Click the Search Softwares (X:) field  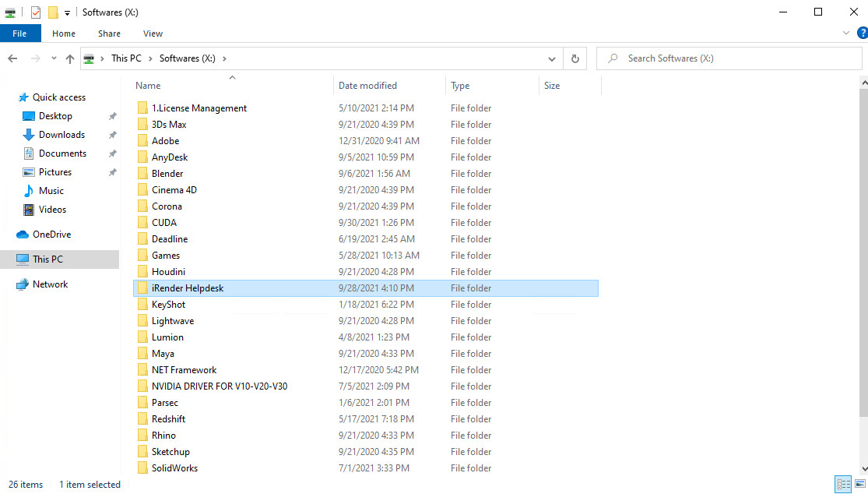pyautogui.click(x=729, y=58)
